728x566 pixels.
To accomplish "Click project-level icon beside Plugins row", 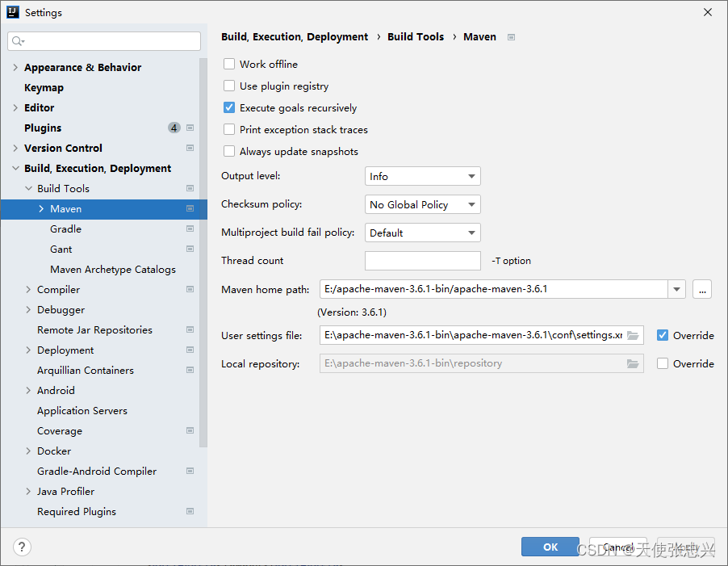I will pyautogui.click(x=190, y=128).
